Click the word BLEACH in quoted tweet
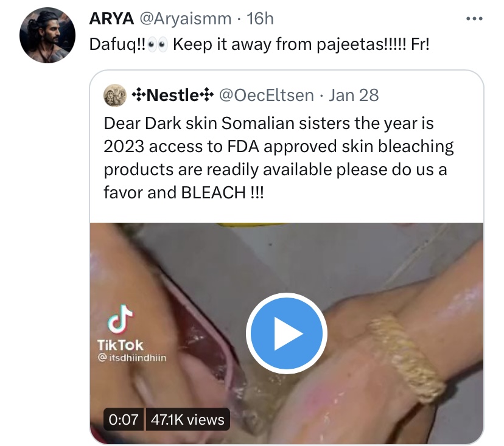Viewport: 504px width, 446px height. 214,193
